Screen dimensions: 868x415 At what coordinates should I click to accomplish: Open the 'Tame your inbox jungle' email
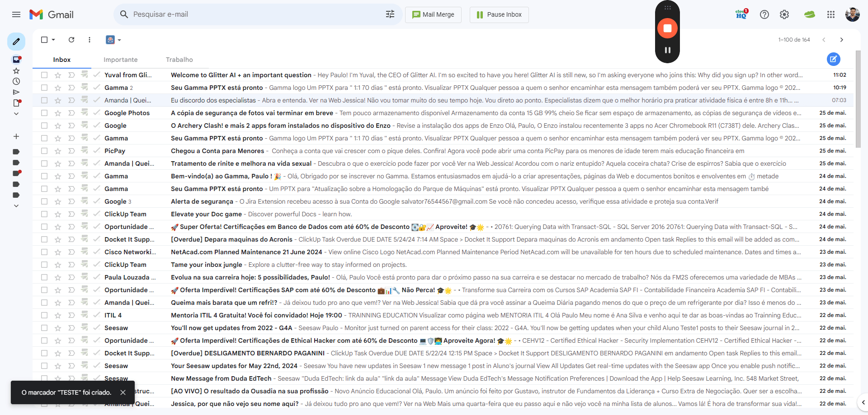443,265
